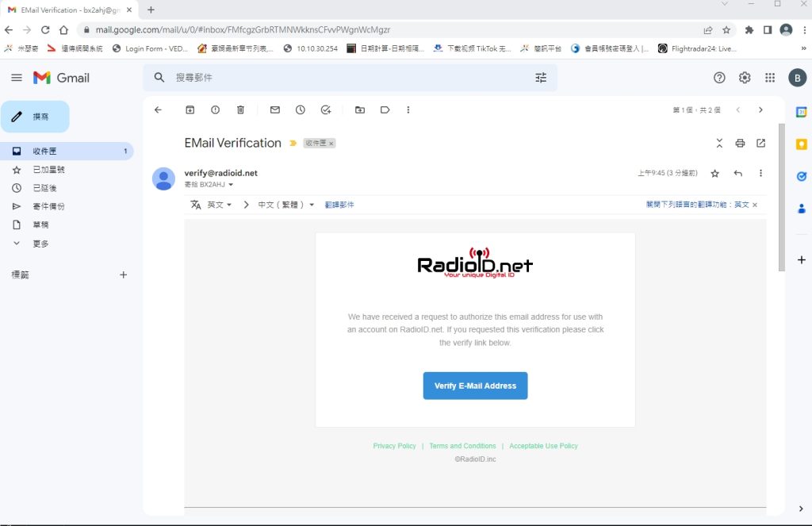This screenshot has height=526, width=812.
Task: Open Gmail support help icon
Action: tap(719, 78)
